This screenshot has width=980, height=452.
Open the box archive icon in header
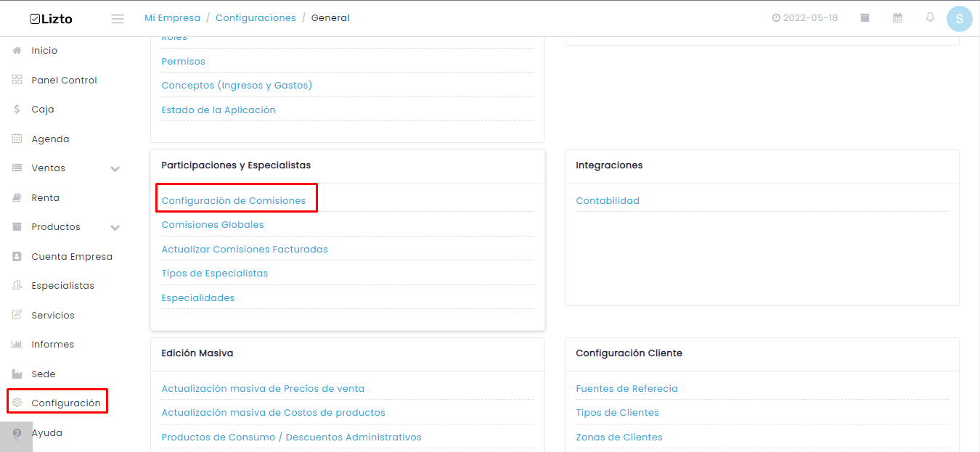[865, 18]
